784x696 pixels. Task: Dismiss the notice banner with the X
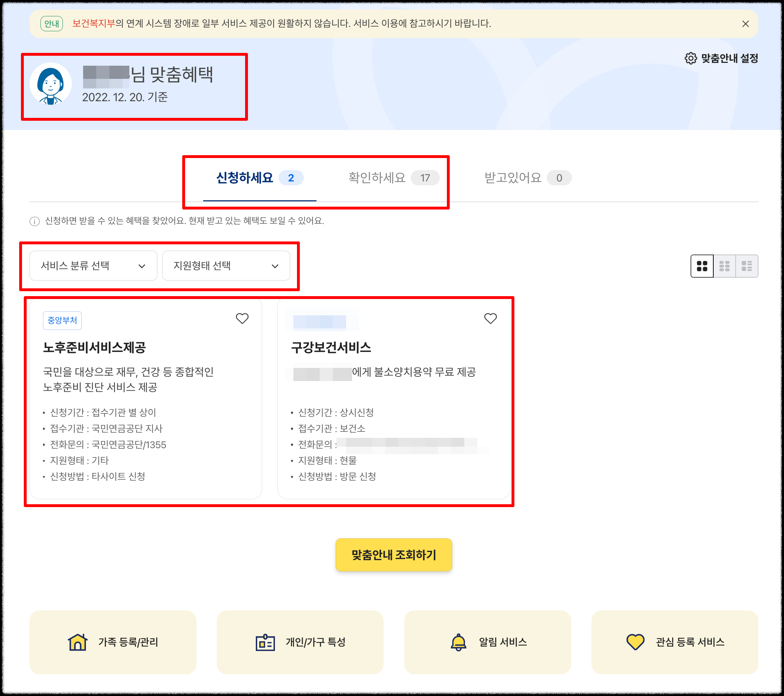[x=746, y=25]
